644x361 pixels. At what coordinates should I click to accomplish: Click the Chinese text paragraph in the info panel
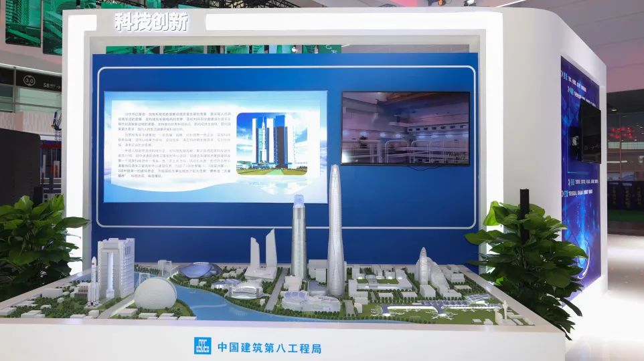[x=175, y=145]
